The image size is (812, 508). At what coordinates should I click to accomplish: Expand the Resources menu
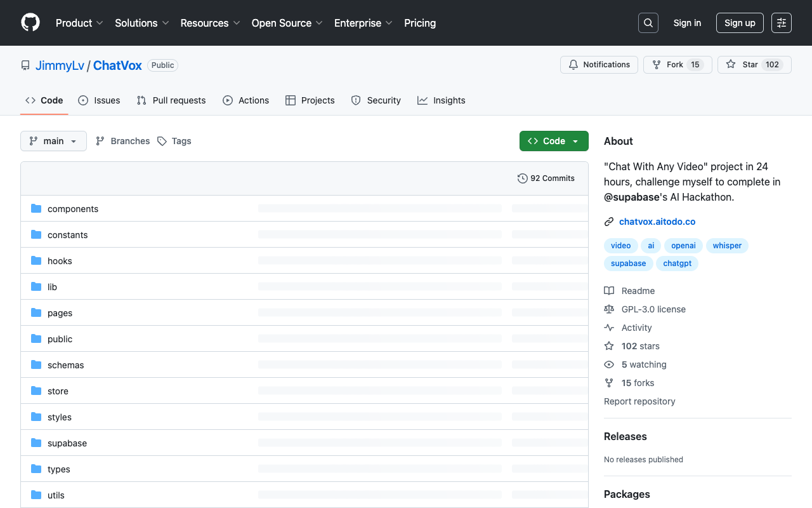[210, 23]
